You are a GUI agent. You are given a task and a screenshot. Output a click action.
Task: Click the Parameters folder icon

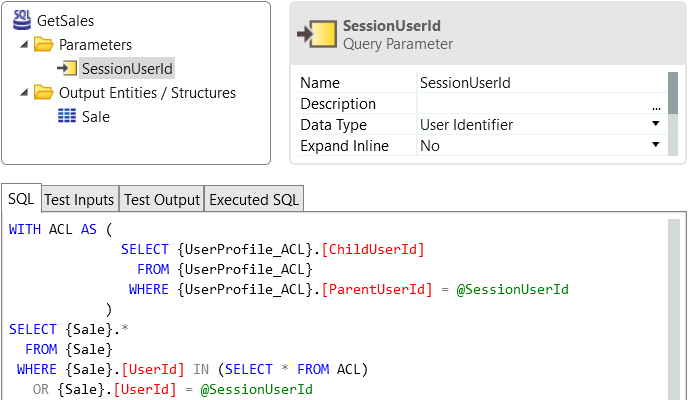click(x=43, y=44)
